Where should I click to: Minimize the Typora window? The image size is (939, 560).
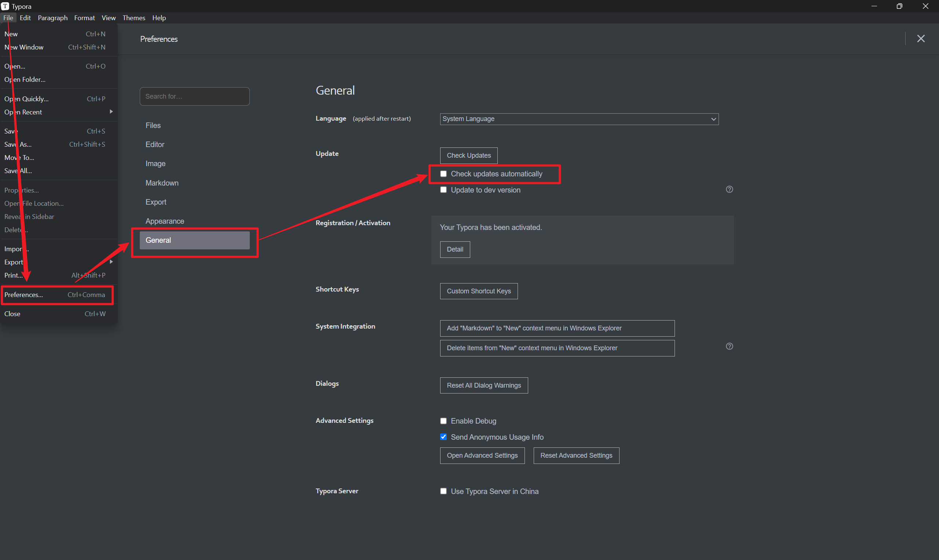click(x=874, y=6)
